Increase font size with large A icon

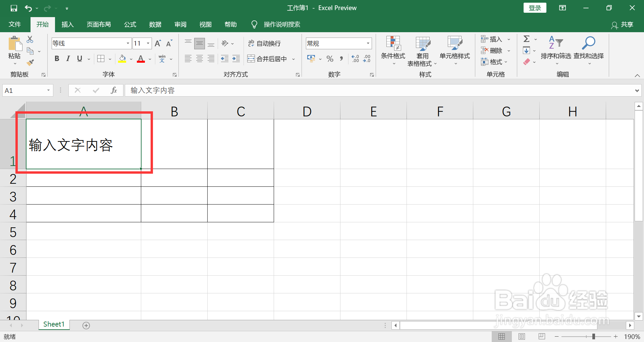click(x=158, y=43)
